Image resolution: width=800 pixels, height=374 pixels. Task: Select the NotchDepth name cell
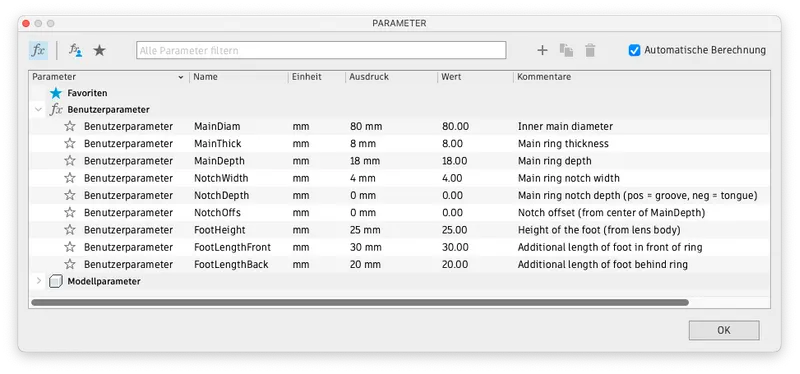point(221,195)
